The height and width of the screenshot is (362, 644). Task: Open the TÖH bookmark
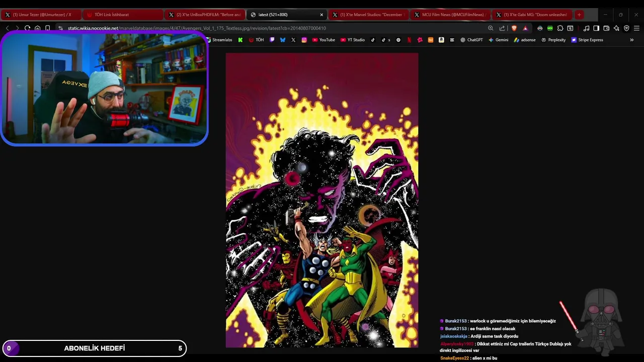(x=256, y=40)
